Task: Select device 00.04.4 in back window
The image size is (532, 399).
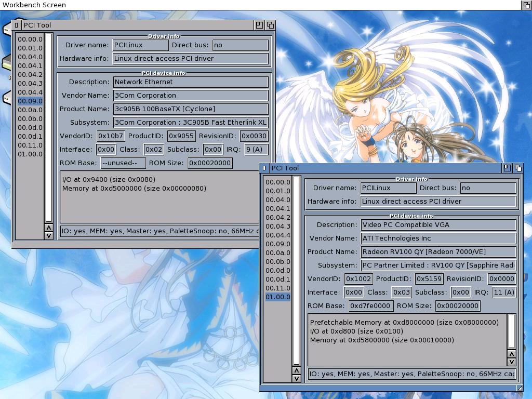Action: tap(30, 92)
